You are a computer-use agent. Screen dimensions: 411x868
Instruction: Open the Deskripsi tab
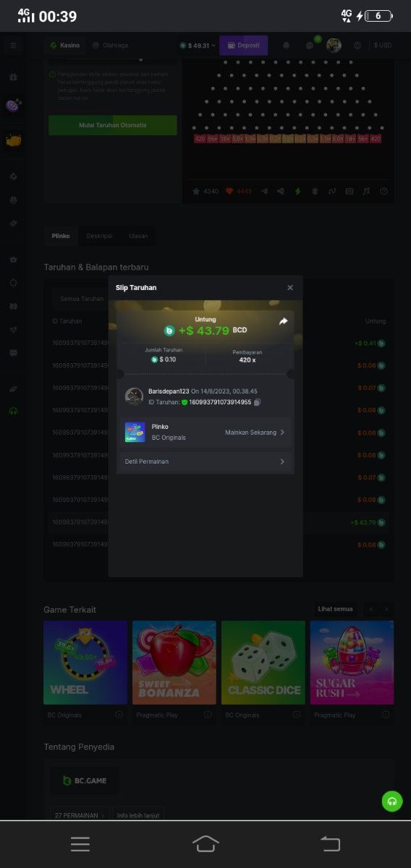tap(99, 236)
